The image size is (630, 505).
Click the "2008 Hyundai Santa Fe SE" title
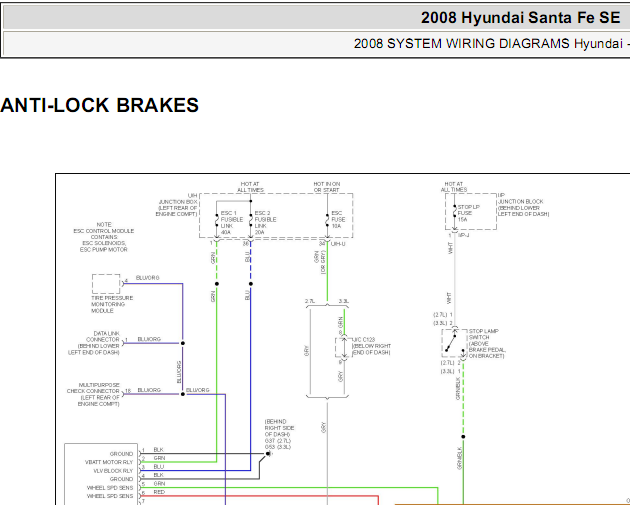520,18
